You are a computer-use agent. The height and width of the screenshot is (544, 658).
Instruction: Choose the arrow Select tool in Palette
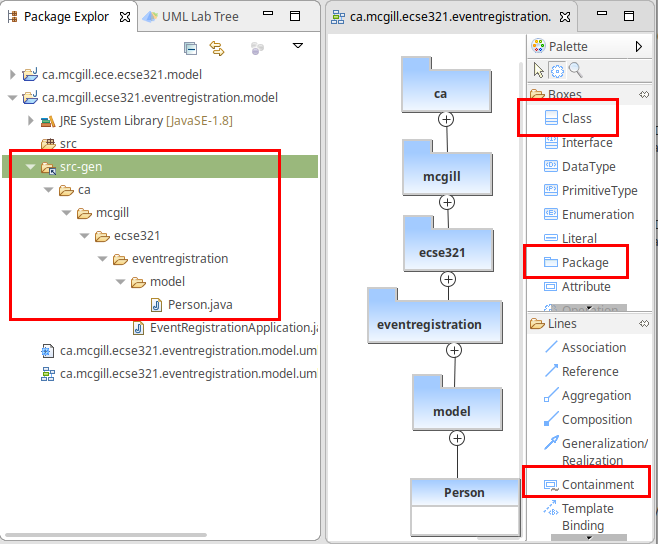[538, 71]
